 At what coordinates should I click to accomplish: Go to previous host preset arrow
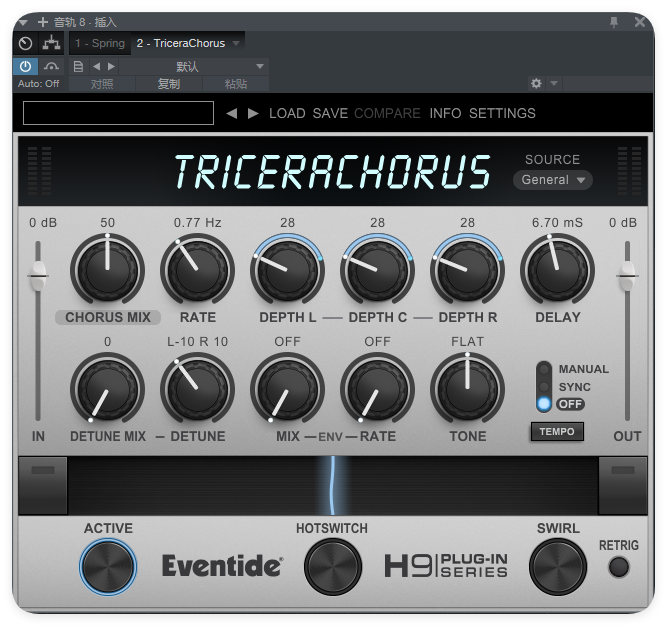[x=97, y=66]
